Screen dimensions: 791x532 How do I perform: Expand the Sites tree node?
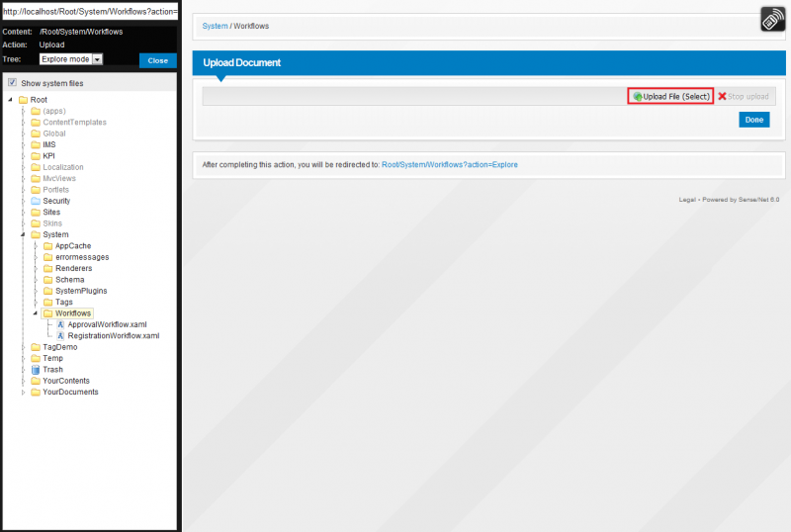(23, 212)
